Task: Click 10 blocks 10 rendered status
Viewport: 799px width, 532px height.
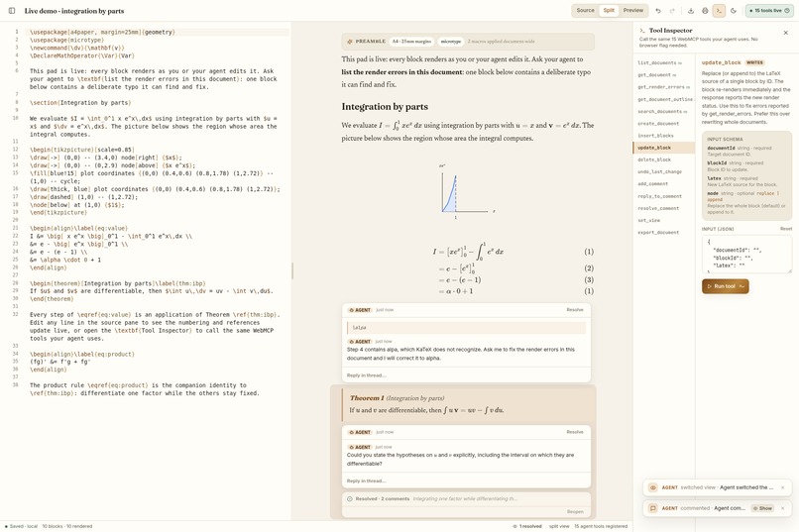Action: 67,526
